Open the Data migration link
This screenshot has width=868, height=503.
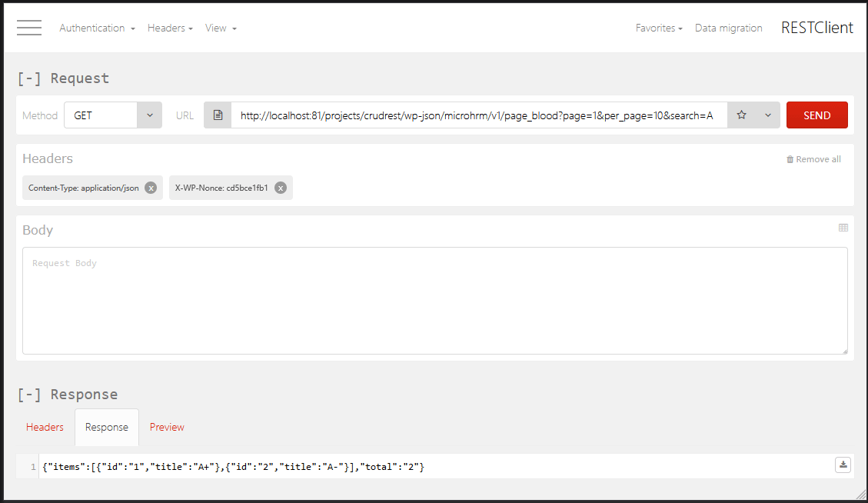coord(728,28)
